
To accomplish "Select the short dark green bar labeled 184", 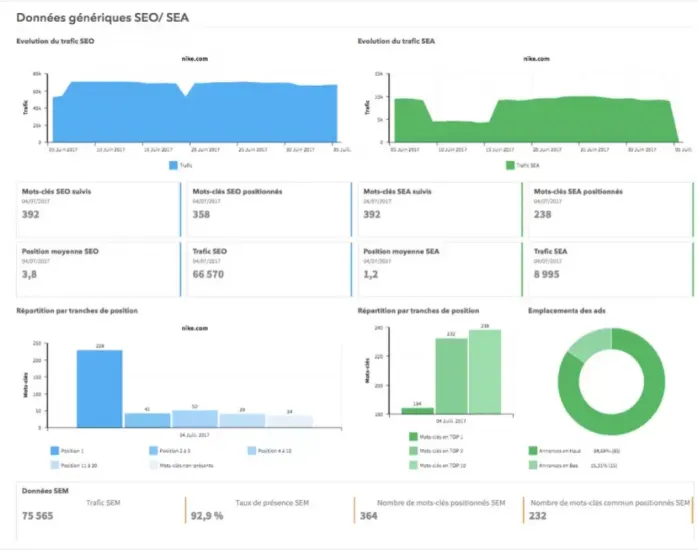I will point(418,411).
